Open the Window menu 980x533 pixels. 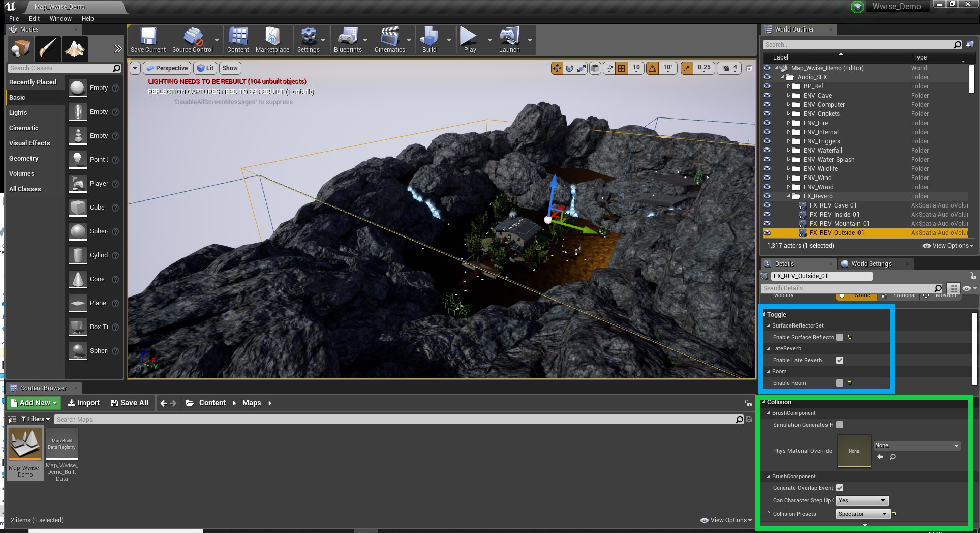[60, 18]
